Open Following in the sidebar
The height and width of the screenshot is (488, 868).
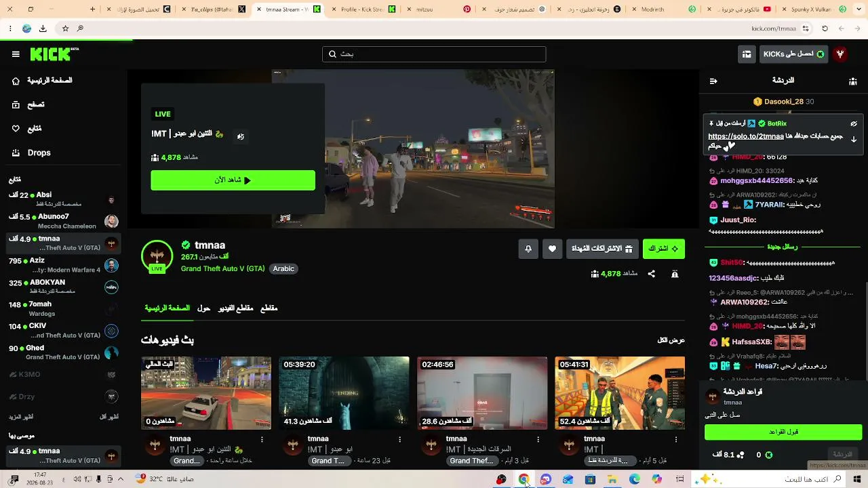click(27, 129)
